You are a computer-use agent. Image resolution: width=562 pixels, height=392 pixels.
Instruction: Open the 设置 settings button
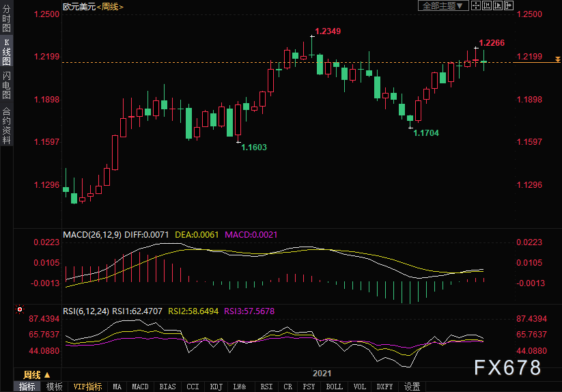pyautogui.click(x=412, y=387)
